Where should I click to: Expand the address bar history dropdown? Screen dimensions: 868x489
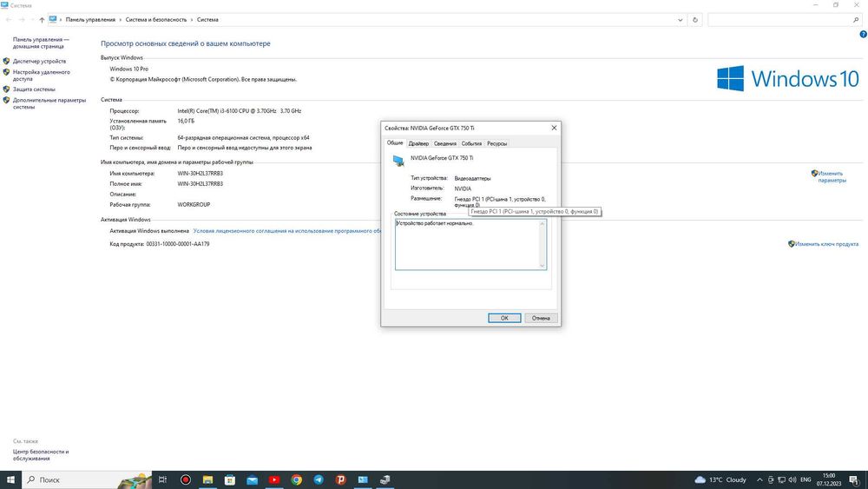680,20
